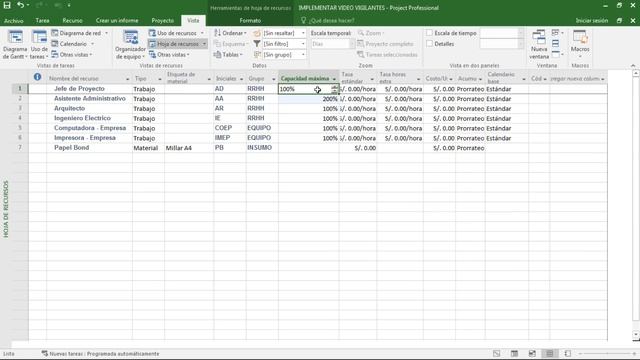Click the Millar A4 material label cell

tap(189, 148)
